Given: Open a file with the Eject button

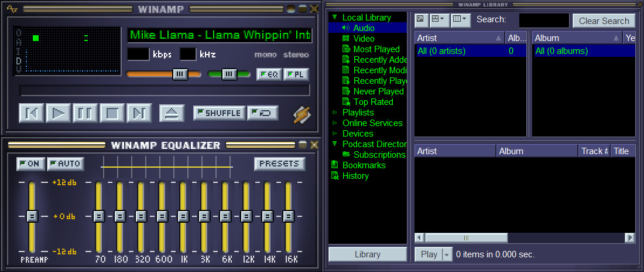Looking at the screenshot, I should point(172,113).
